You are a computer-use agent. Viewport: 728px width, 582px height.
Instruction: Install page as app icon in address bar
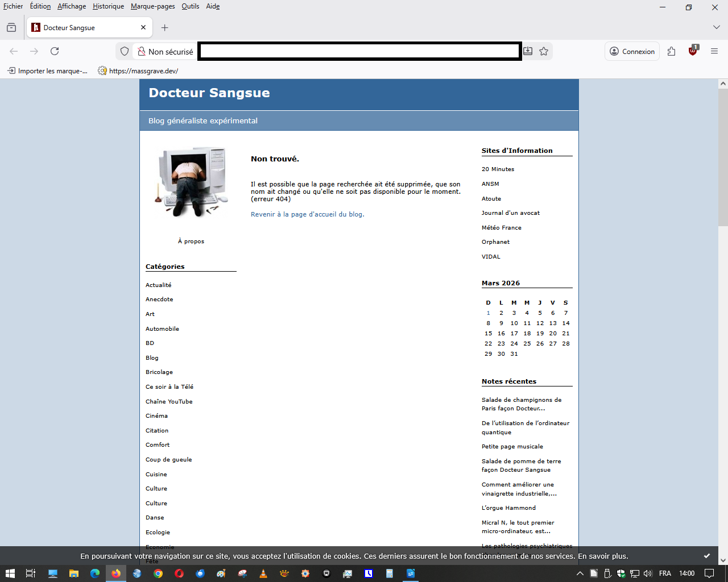pyautogui.click(x=528, y=51)
